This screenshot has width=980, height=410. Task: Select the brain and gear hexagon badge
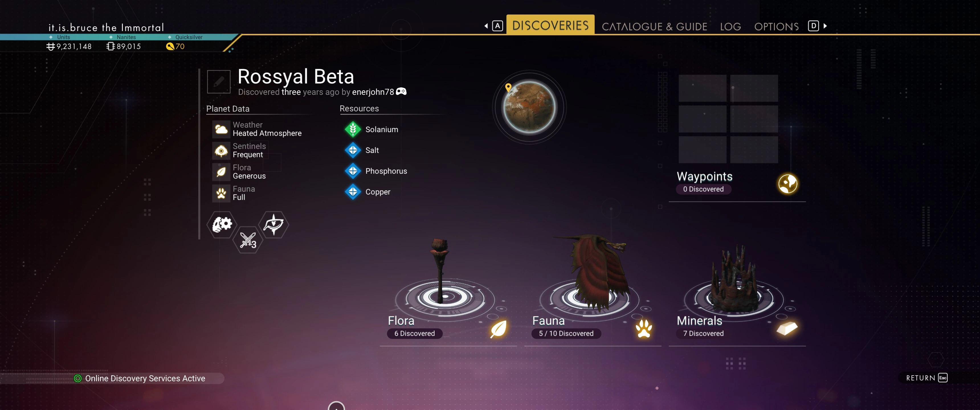222,224
